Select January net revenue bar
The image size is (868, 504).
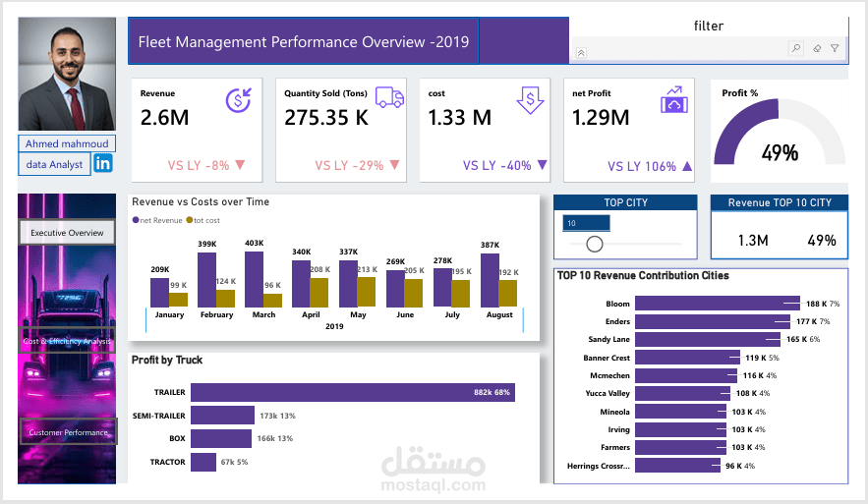click(x=159, y=292)
